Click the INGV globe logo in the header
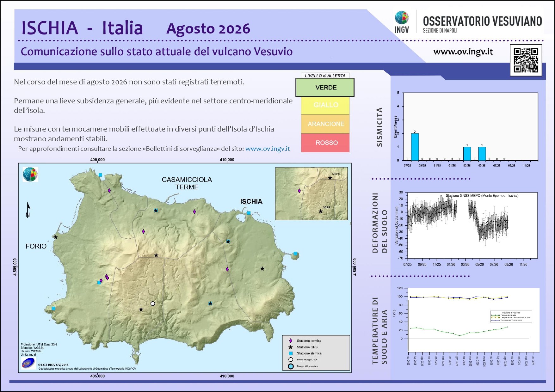555x392 pixels. (402, 18)
